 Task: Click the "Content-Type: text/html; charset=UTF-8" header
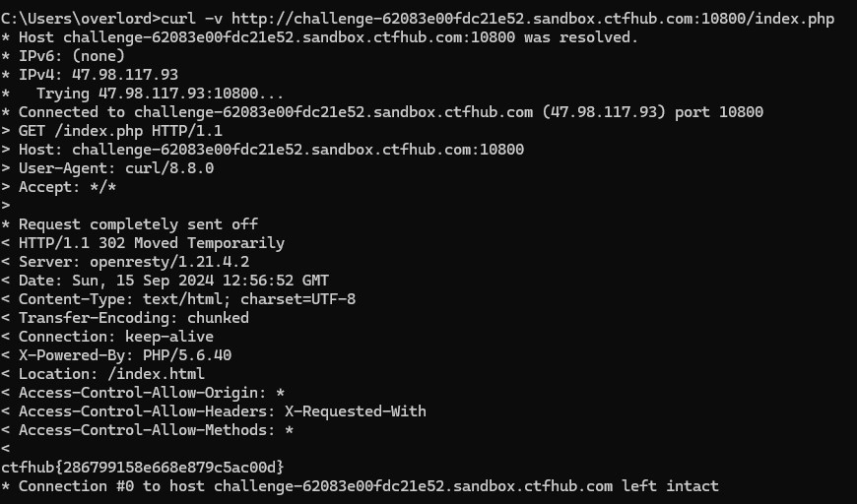[x=187, y=298]
